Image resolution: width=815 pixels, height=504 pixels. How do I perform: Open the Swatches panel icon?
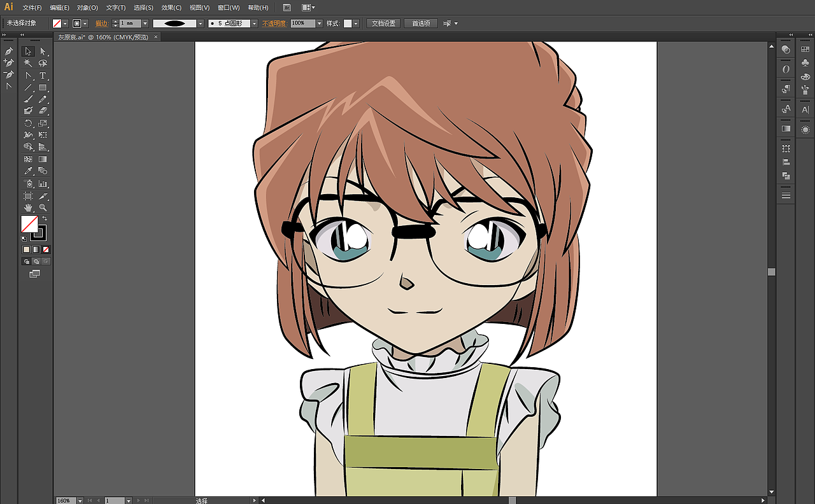(805, 49)
